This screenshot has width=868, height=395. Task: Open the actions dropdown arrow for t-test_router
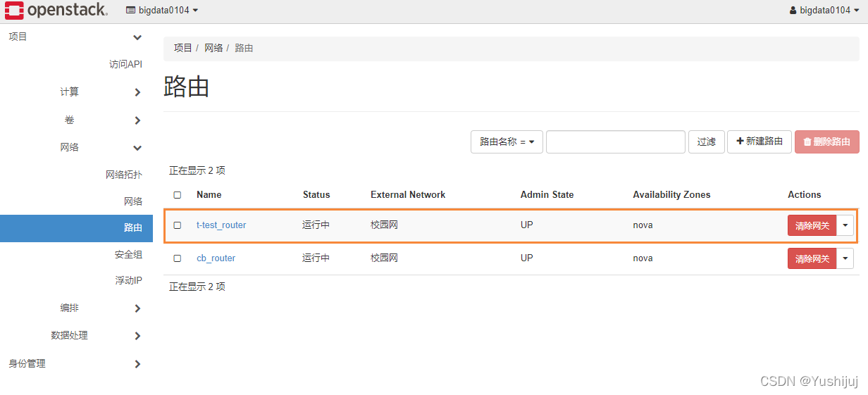point(845,225)
